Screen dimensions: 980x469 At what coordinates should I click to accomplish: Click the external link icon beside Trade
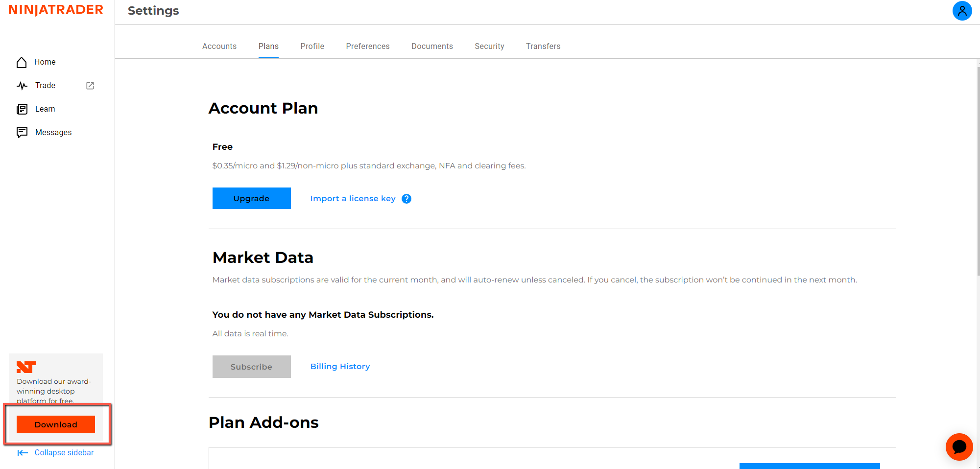(x=90, y=86)
